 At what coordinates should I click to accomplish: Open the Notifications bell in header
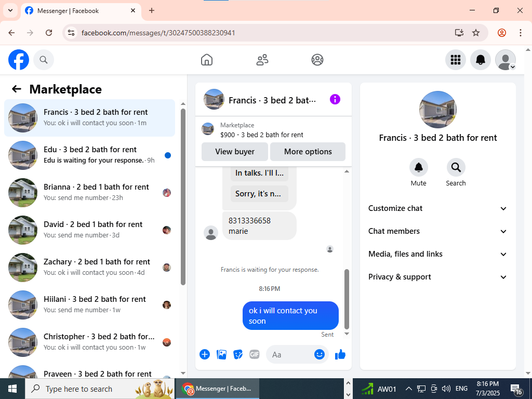[481, 60]
